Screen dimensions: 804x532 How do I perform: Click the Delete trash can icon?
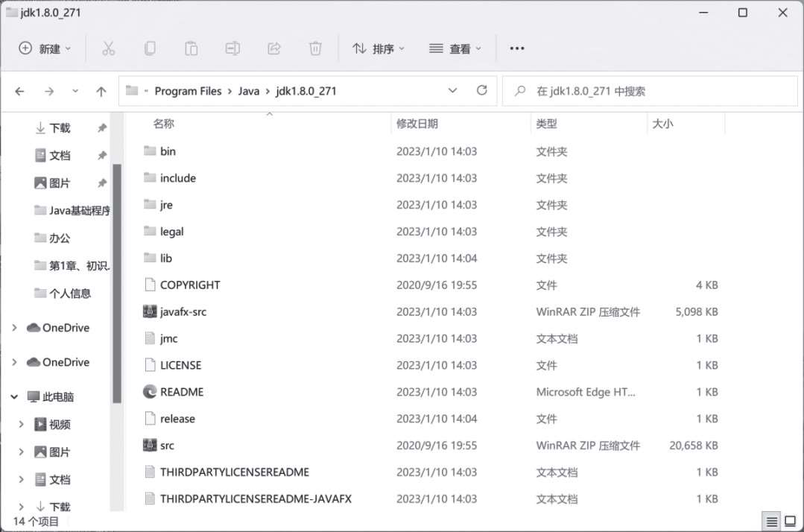click(x=315, y=48)
